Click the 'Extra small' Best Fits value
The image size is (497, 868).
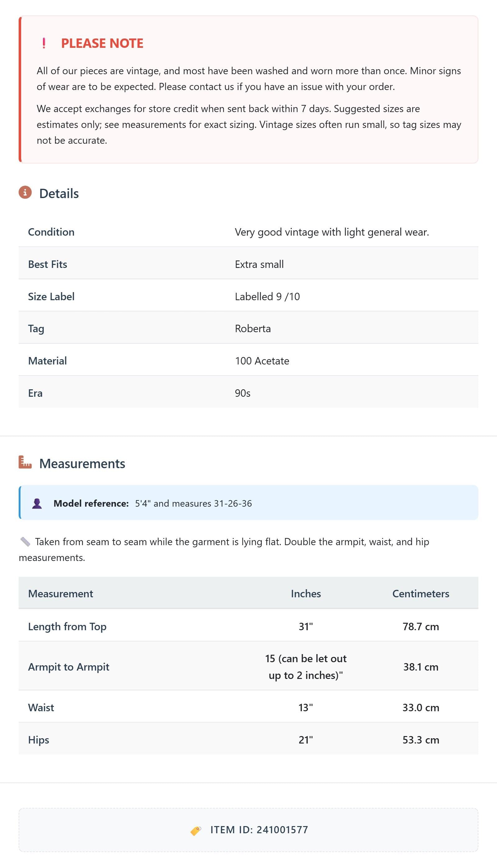pos(259,264)
